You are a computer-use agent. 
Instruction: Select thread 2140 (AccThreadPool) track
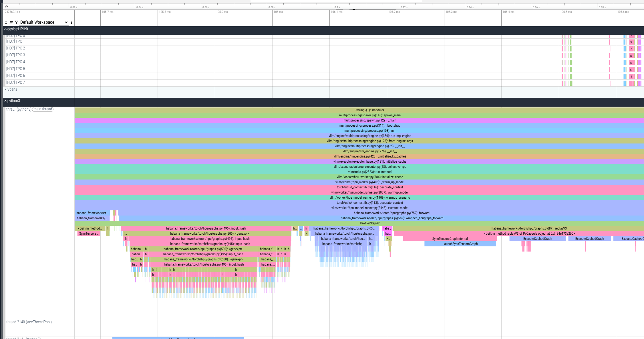[29, 322]
